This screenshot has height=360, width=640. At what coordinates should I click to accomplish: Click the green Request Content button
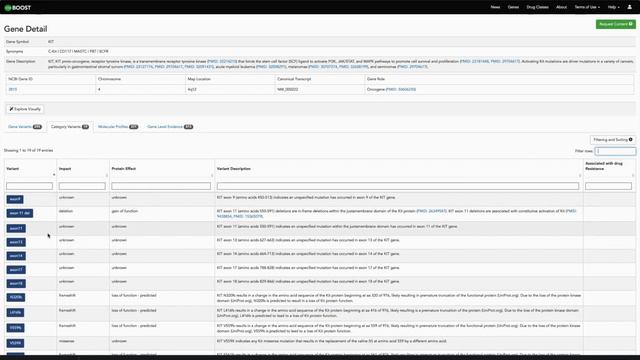tap(616, 24)
